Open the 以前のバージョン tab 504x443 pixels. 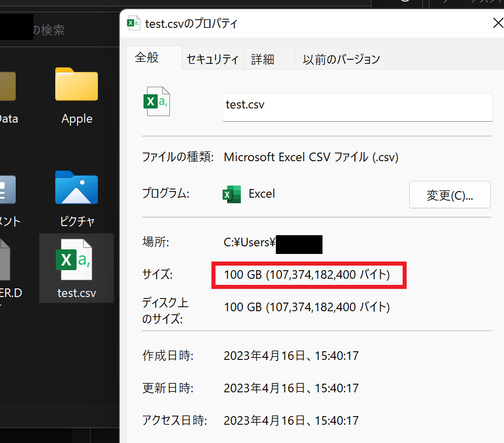(341, 59)
